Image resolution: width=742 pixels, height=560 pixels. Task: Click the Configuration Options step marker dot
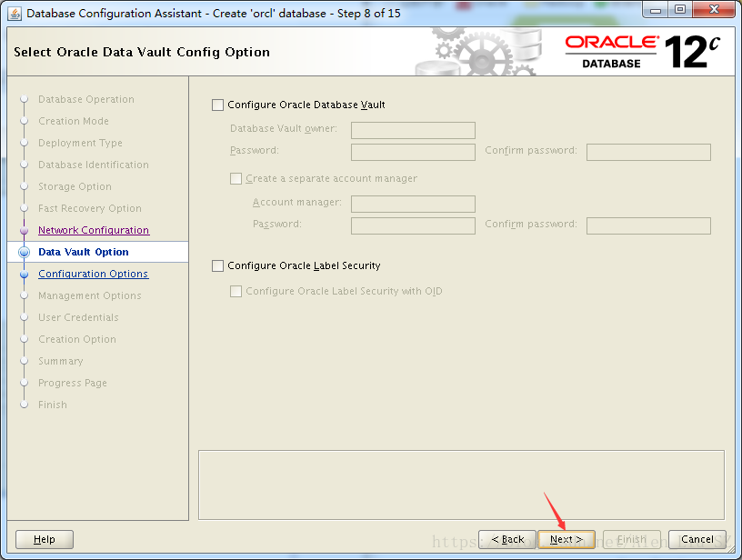(x=25, y=274)
